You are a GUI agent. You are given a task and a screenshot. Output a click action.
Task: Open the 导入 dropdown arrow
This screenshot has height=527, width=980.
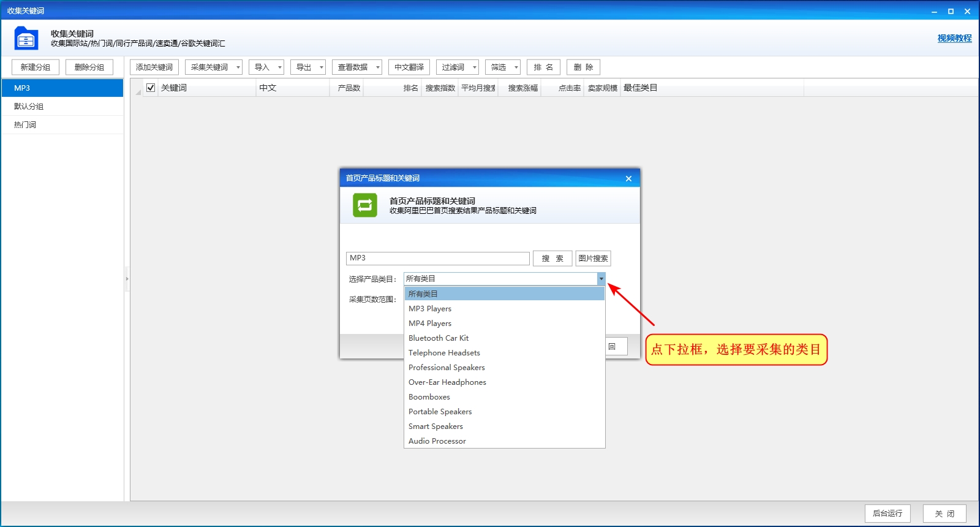[280, 67]
